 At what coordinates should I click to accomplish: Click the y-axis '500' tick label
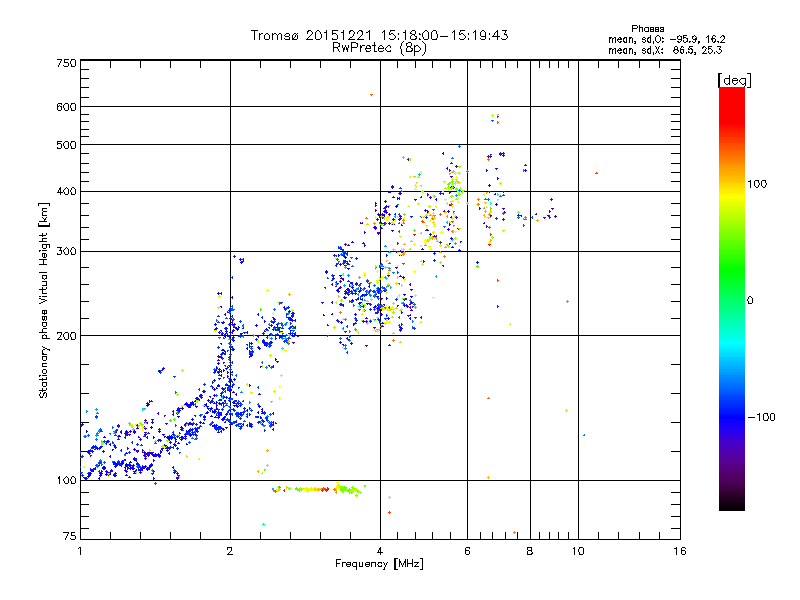point(66,145)
